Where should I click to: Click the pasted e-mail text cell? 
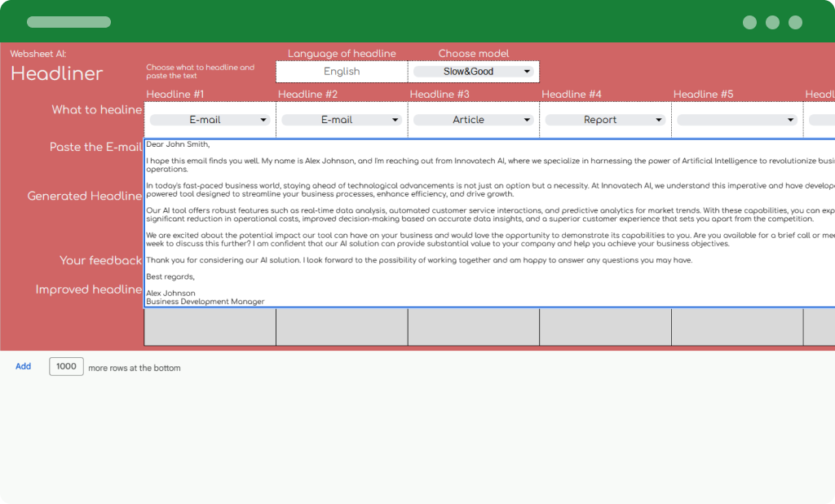click(x=489, y=223)
